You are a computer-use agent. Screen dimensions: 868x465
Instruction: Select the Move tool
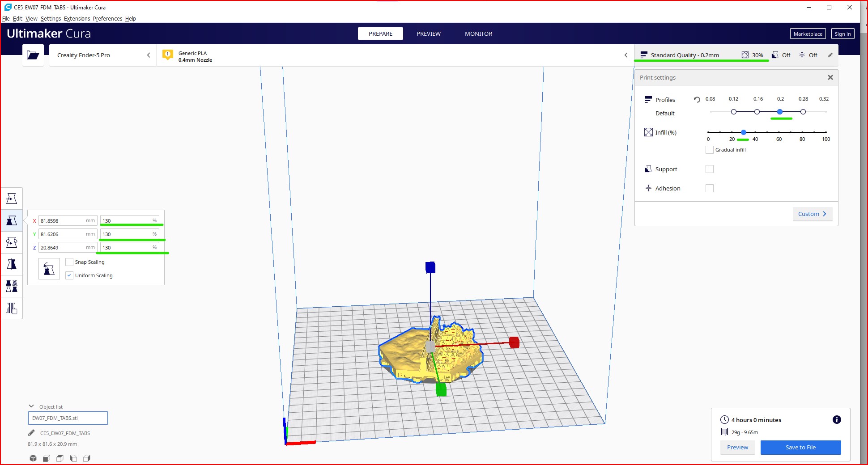pos(12,199)
